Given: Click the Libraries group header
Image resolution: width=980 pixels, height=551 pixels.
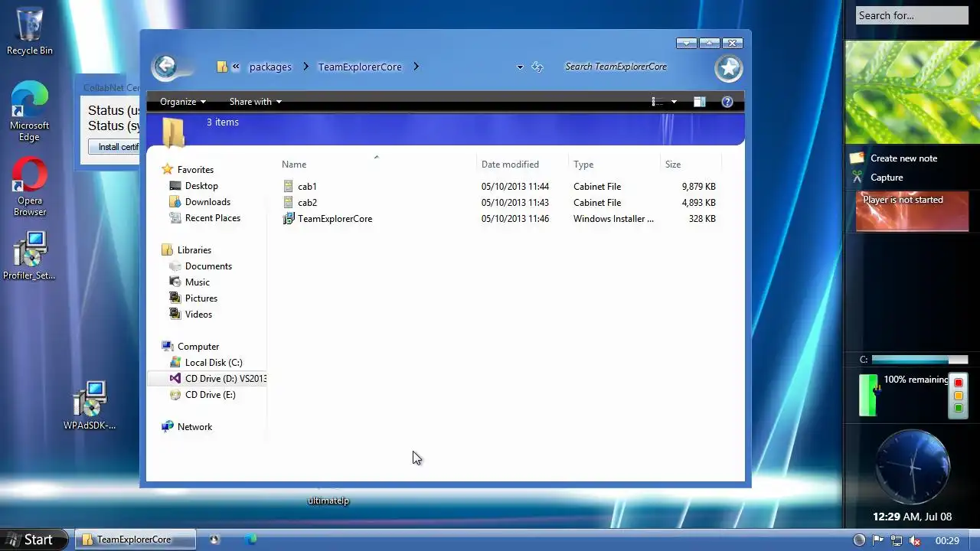Looking at the screenshot, I should [194, 250].
